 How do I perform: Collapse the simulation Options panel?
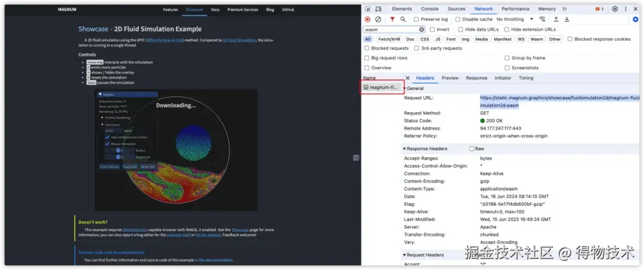pyautogui.click(x=100, y=94)
